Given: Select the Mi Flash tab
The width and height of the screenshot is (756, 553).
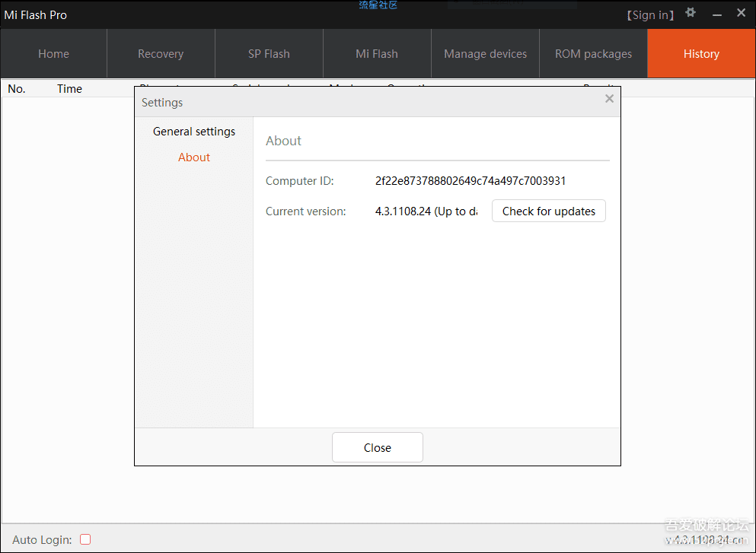Looking at the screenshot, I should point(377,53).
